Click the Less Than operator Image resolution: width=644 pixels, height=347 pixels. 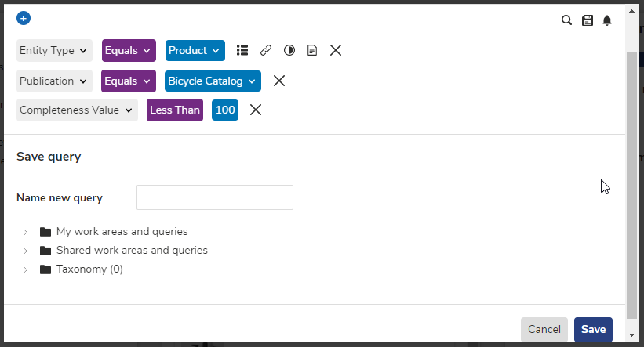point(175,110)
